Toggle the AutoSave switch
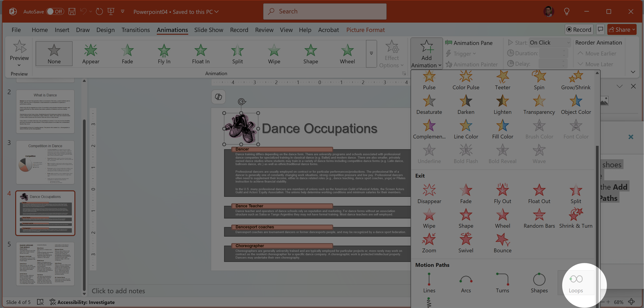Viewport: 644px width, 308px height. pos(55,11)
